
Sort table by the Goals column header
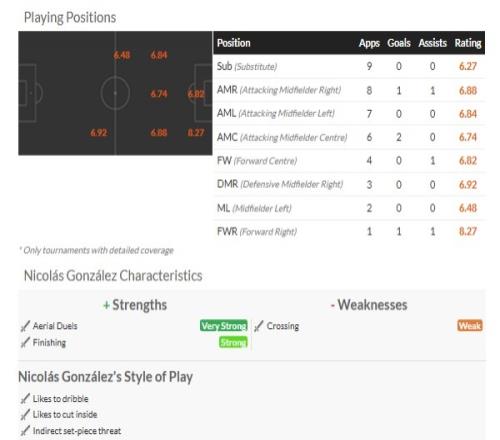click(x=399, y=43)
